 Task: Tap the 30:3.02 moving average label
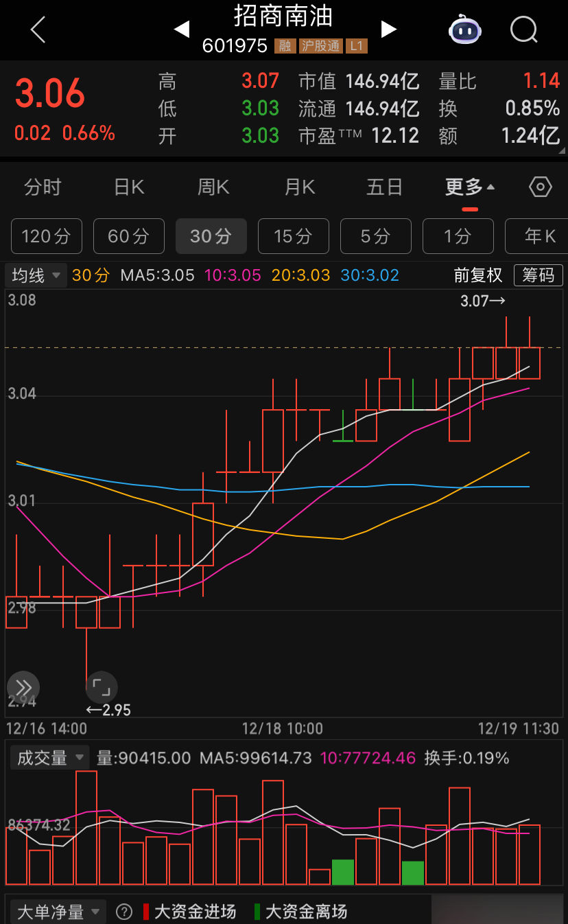coord(370,275)
